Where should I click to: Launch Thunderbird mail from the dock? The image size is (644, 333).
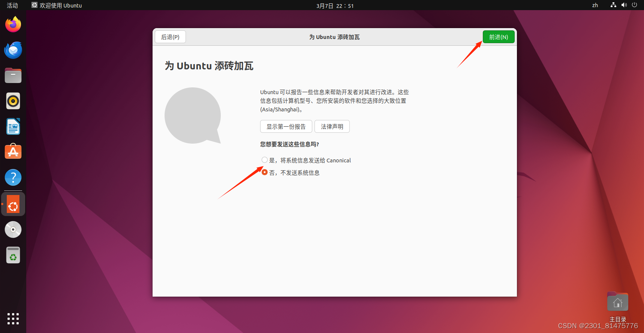(13, 50)
